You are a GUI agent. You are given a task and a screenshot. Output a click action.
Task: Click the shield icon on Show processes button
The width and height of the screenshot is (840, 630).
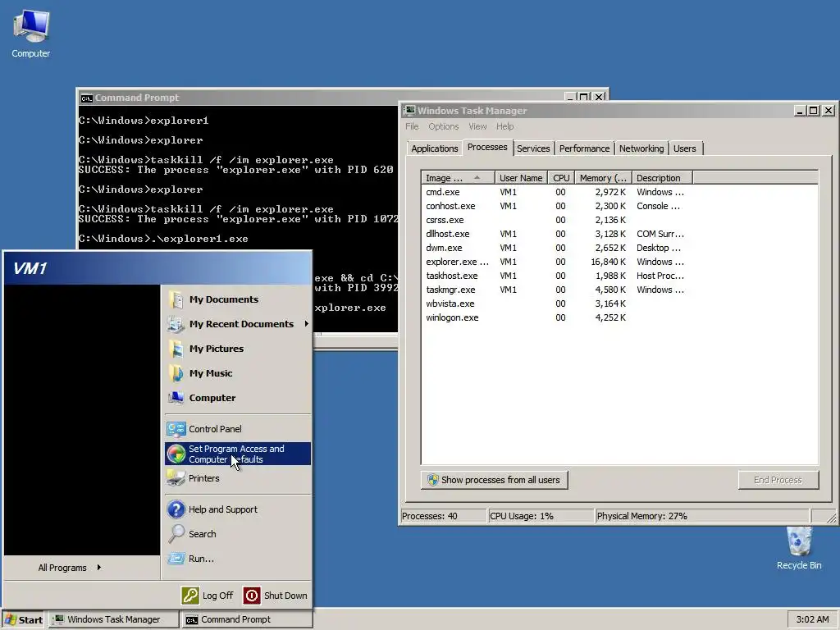pyautogui.click(x=433, y=480)
